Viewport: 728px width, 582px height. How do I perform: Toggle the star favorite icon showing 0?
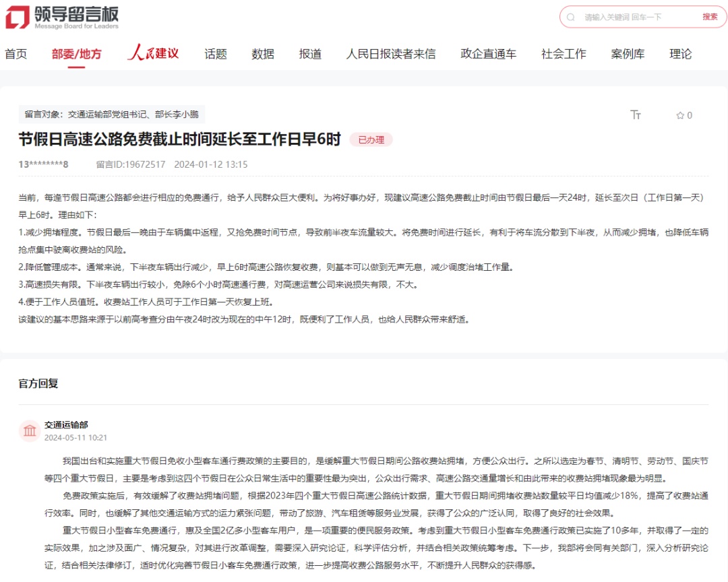pyautogui.click(x=683, y=115)
